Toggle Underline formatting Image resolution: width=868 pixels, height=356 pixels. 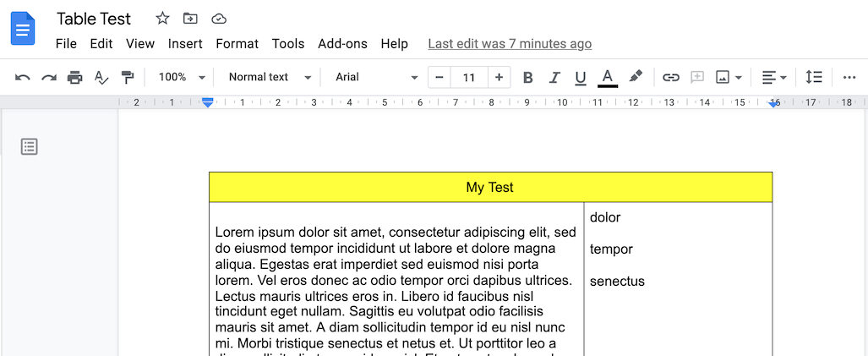(x=580, y=78)
